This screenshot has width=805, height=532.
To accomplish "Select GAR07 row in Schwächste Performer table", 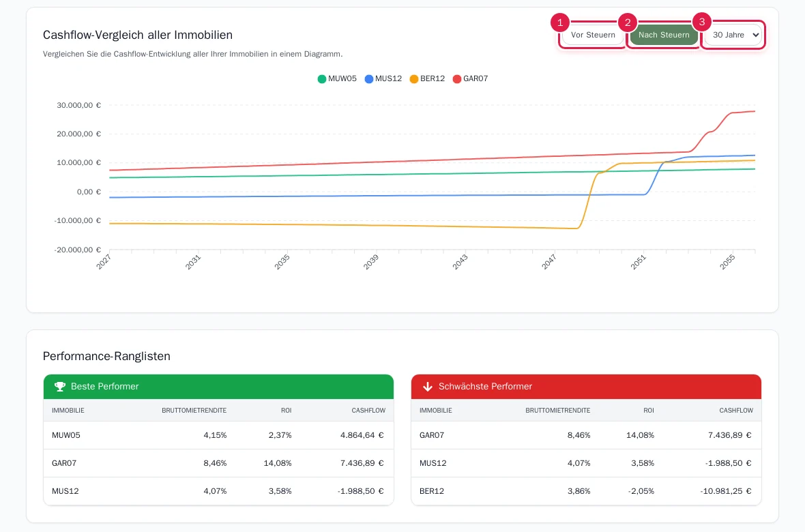I will pos(586,435).
